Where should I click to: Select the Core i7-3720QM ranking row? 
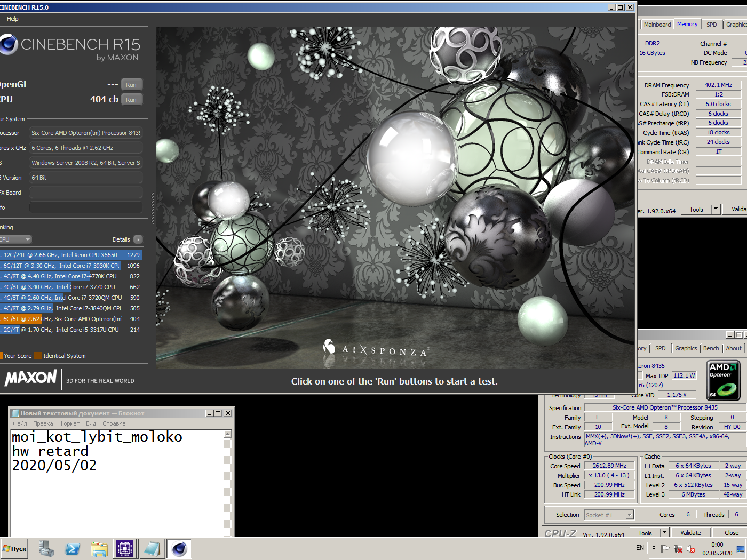(x=71, y=298)
